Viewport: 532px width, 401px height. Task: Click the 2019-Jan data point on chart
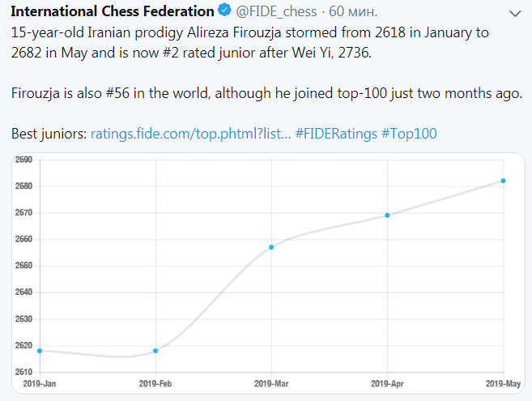(40, 351)
